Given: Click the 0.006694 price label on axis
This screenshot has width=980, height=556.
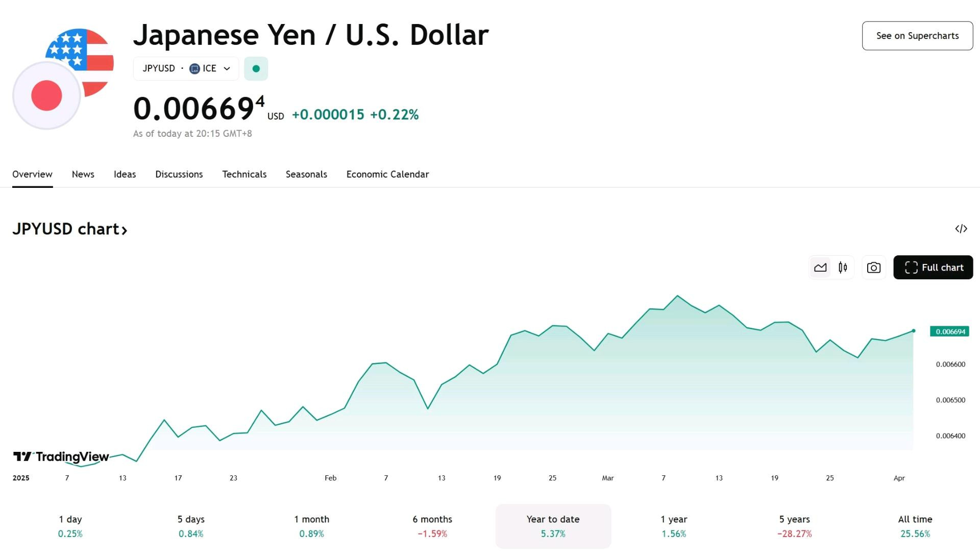Looking at the screenshot, I should [x=950, y=331].
